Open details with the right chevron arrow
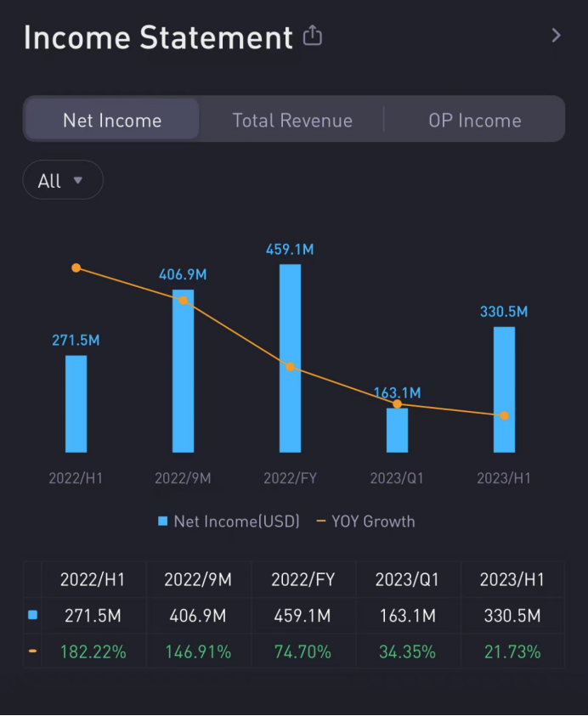The image size is (588, 716). pos(556,35)
